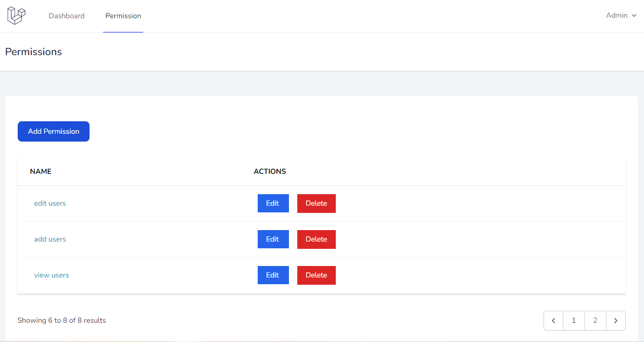Delete the view users permission
The width and height of the screenshot is (644, 342).
(316, 275)
